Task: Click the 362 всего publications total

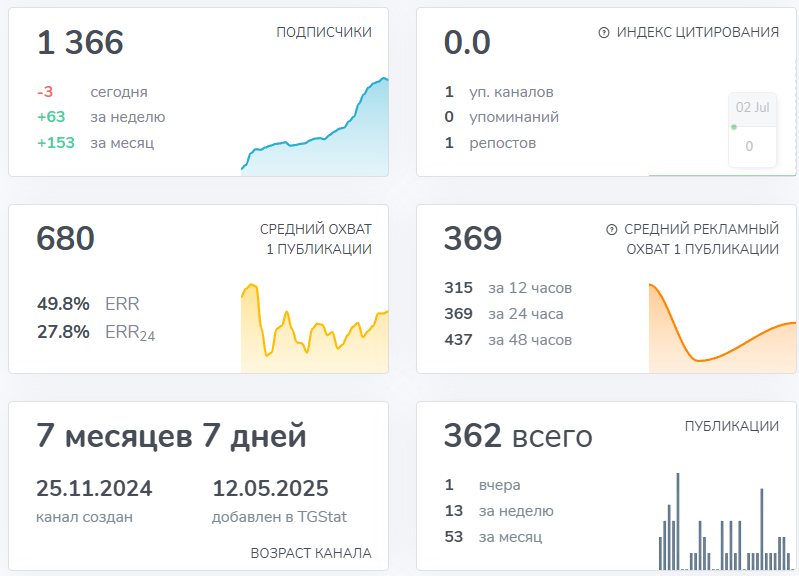Action: click(518, 436)
